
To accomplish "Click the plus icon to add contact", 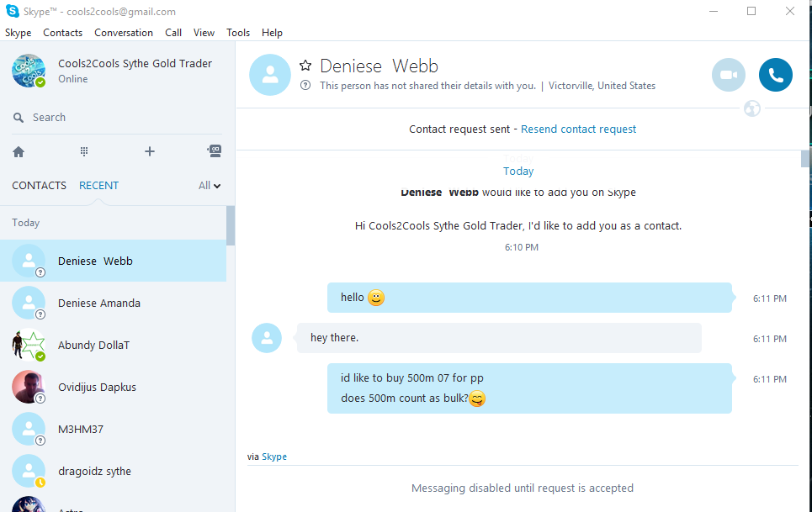I will click(150, 151).
